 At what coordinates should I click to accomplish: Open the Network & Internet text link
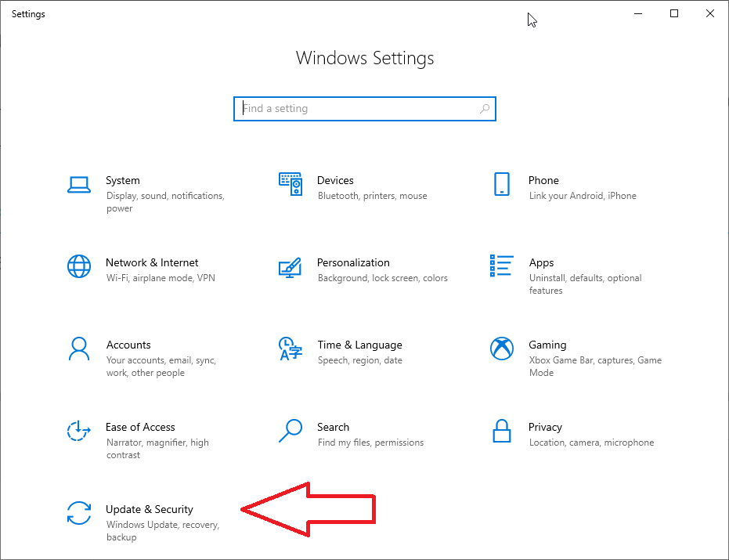pyautogui.click(x=152, y=263)
